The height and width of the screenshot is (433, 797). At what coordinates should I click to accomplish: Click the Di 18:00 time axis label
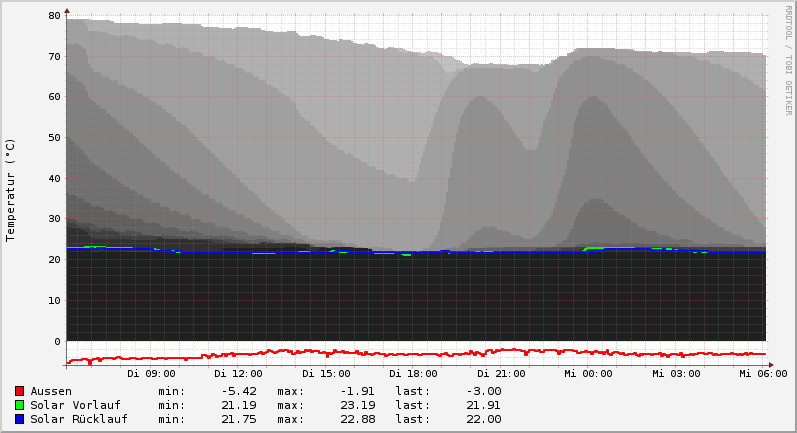pyautogui.click(x=413, y=374)
